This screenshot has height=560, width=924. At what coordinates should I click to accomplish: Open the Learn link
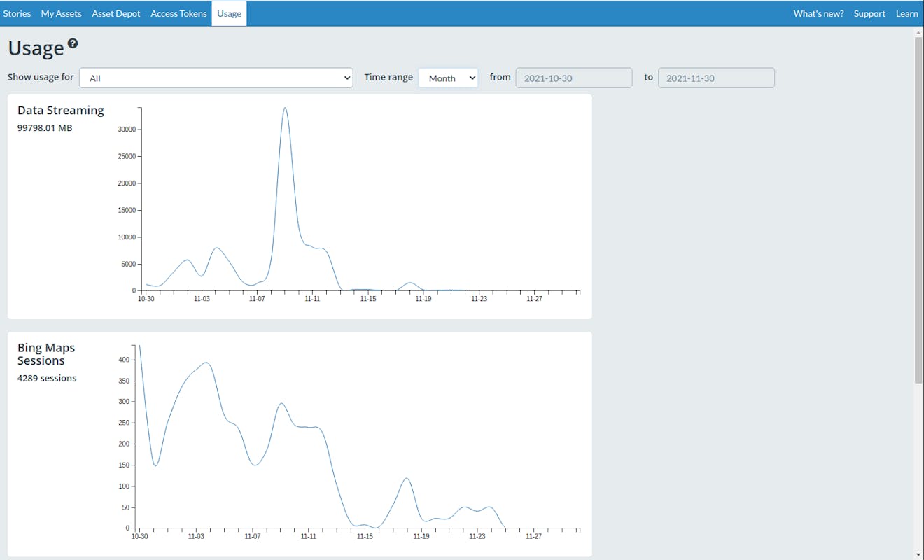pyautogui.click(x=906, y=13)
